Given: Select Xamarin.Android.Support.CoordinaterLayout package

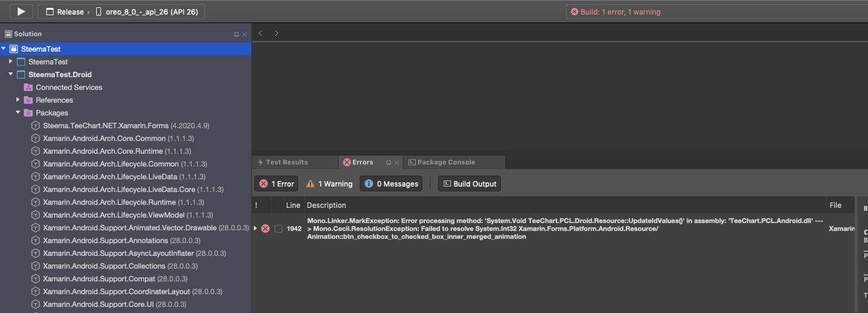Looking at the screenshot, I should pyautogui.click(x=133, y=292).
